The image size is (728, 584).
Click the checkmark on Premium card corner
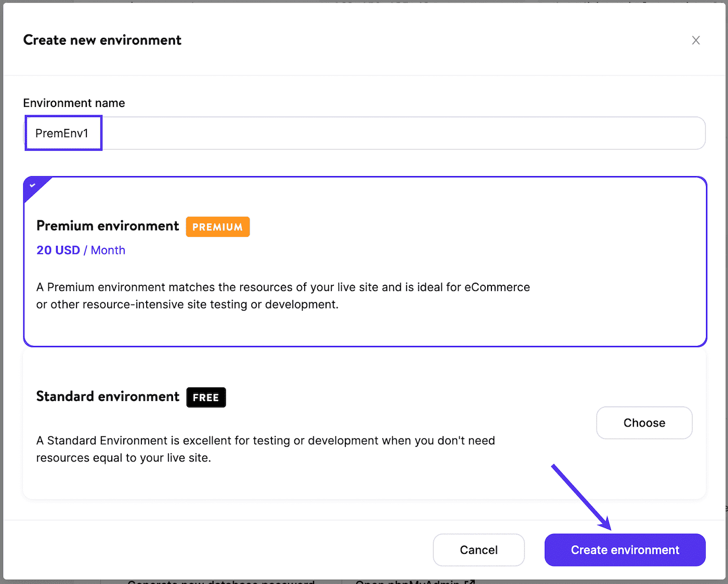33,185
